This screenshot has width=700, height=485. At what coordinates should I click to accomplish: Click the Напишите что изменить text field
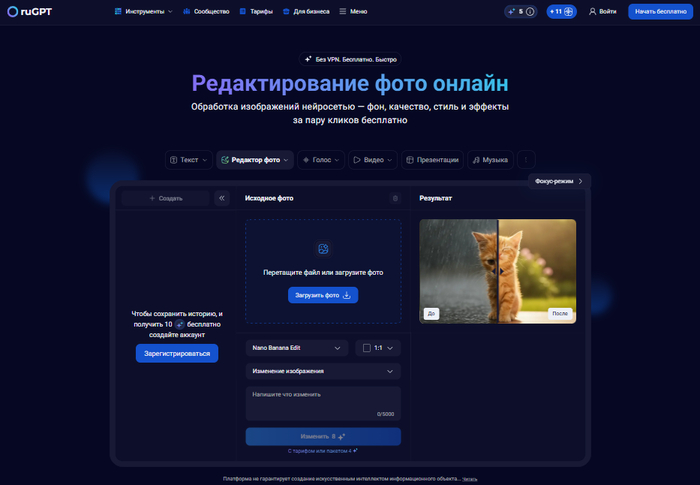(x=323, y=401)
